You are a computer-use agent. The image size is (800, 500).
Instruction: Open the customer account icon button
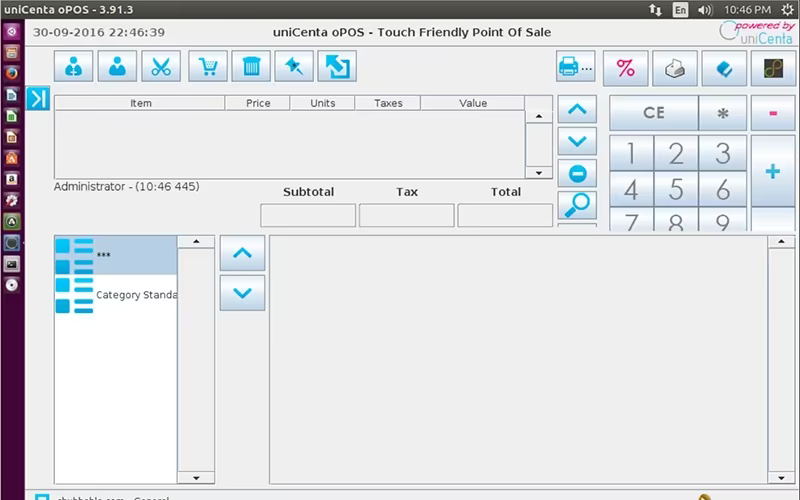(117, 66)
